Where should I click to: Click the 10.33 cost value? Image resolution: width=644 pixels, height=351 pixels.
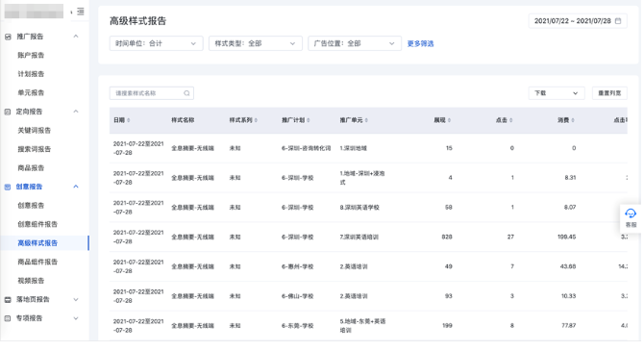tap(568, 296)
